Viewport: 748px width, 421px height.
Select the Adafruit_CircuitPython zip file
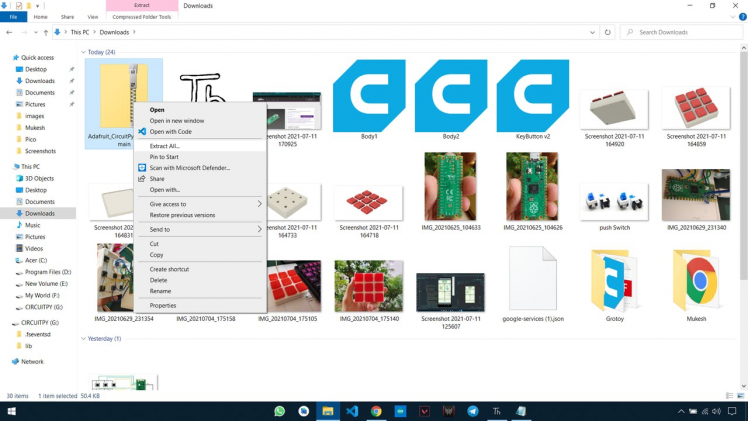click(x=124, y=103)
